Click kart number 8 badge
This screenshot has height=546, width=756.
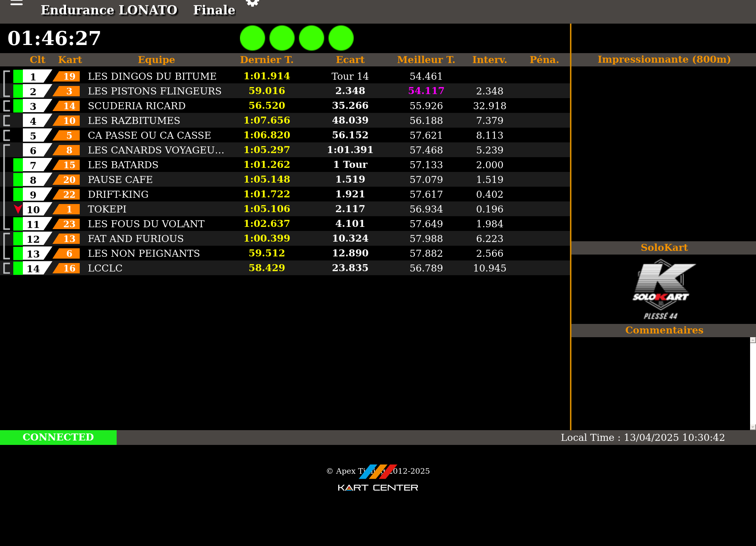click(x=66, y=150)
